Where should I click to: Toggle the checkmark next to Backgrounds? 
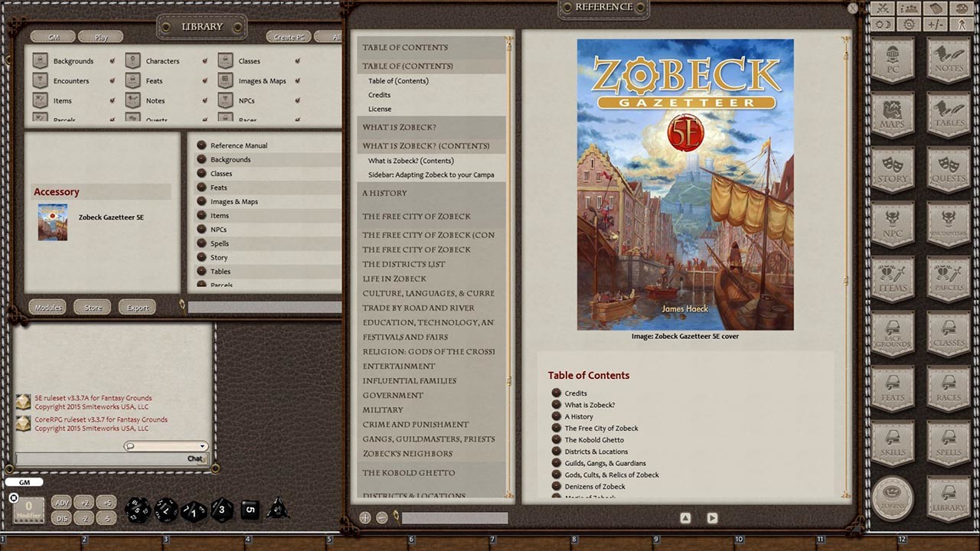point(111,61)
